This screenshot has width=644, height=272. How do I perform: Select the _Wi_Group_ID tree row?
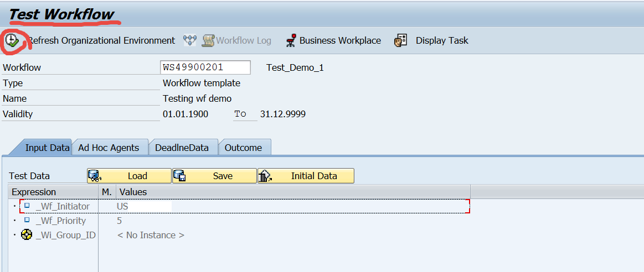pyautogui.click(x=244, y=235)
